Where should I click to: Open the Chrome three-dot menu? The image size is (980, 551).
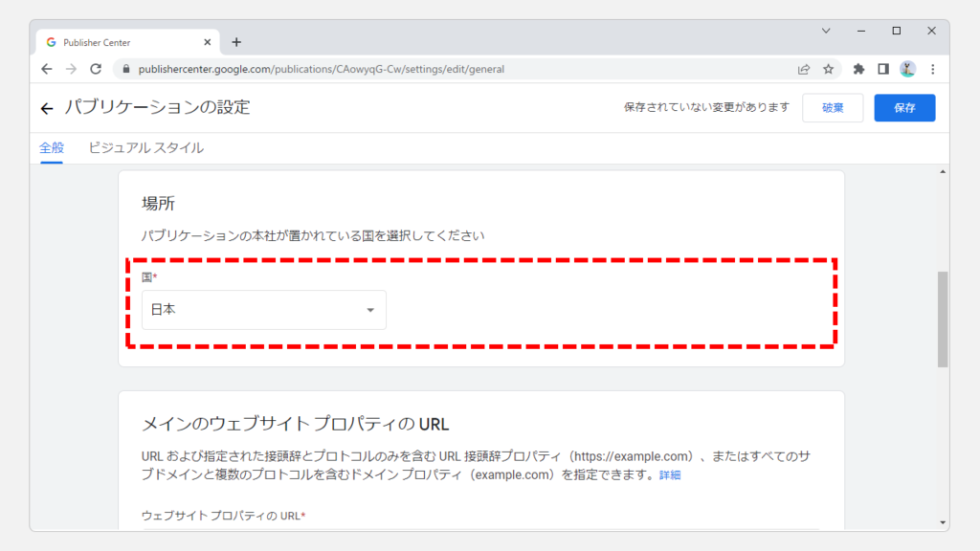point(933,69)
